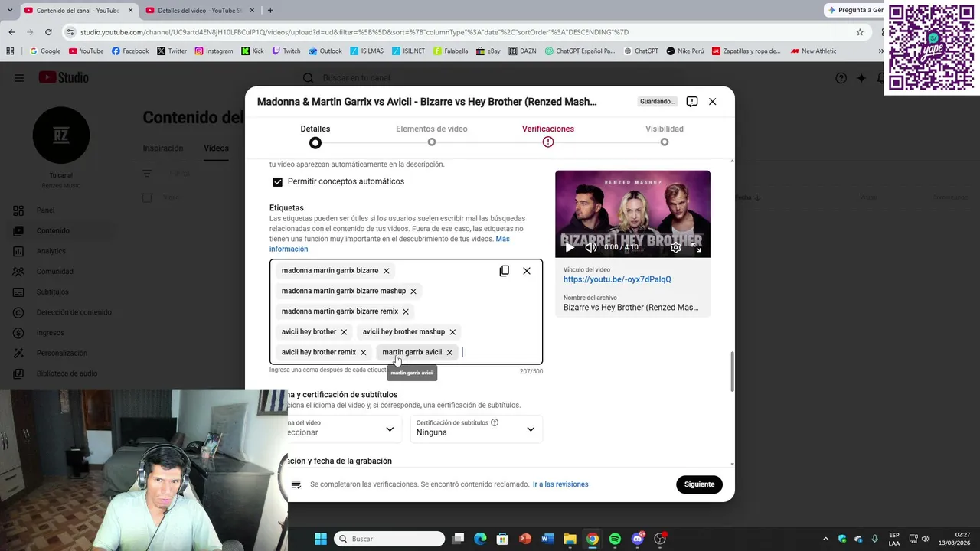Open the checks summary icon beside status message

coord(296,484)
